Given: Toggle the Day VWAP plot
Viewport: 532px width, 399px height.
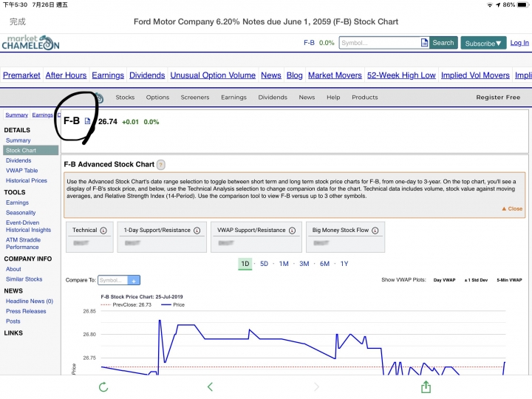Looking at the screenshot, I should tap(444, 280).
